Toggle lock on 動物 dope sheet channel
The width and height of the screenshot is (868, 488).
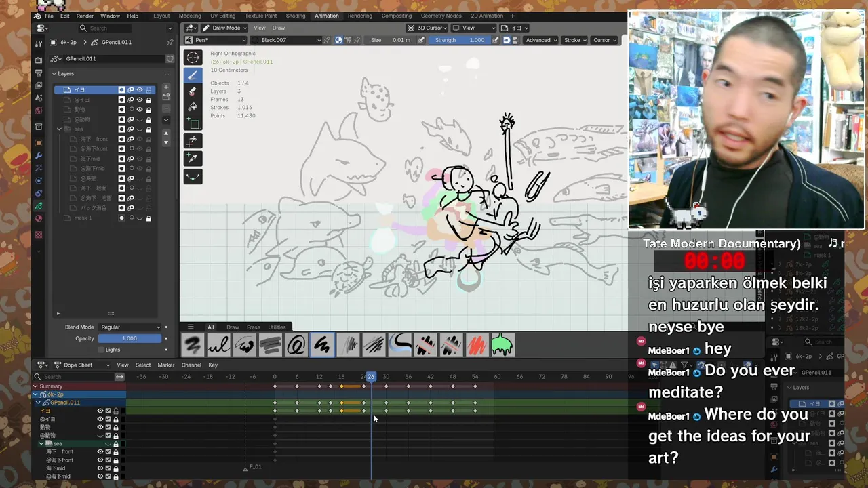pyautogui.click(x=116, y=427)
